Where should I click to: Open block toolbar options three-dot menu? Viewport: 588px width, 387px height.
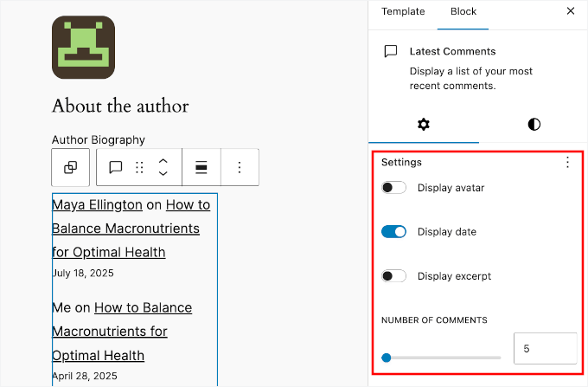tap(240, 167)
